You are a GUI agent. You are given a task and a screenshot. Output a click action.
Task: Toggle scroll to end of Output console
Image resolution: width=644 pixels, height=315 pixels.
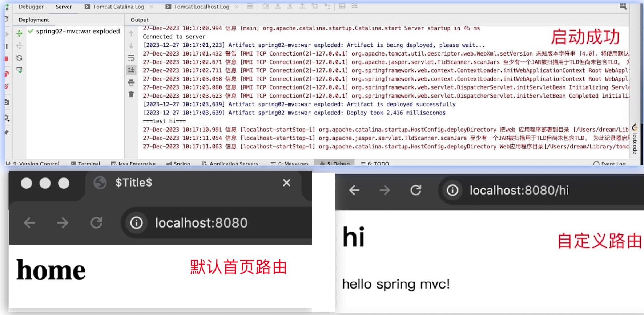coord(131,70)
